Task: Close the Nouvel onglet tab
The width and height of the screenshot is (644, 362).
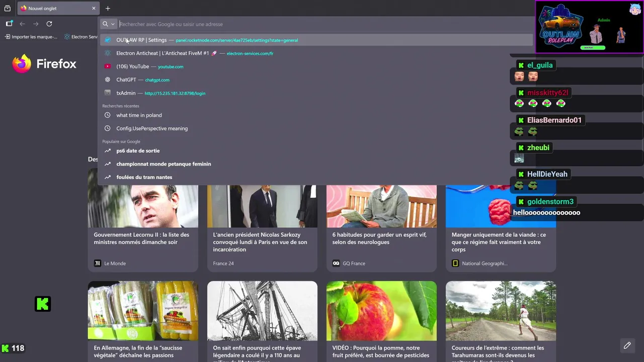Action: [x=94, y=9]
